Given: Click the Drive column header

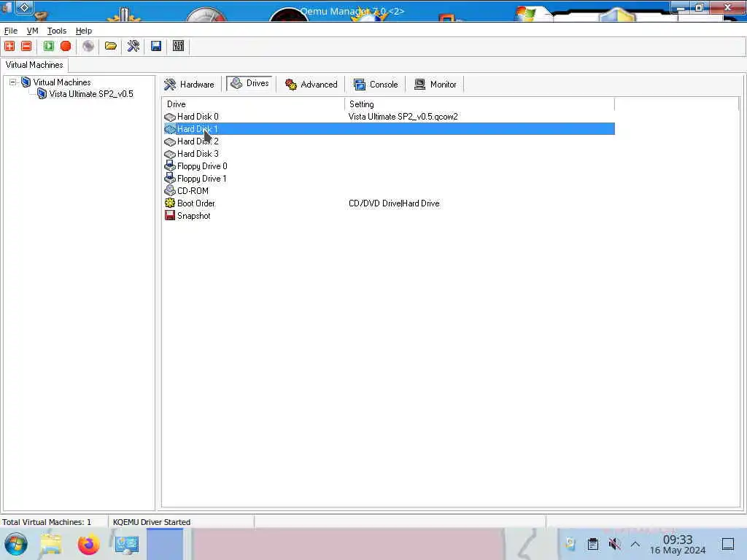Looking at the screenshot, I should (253, 104).
